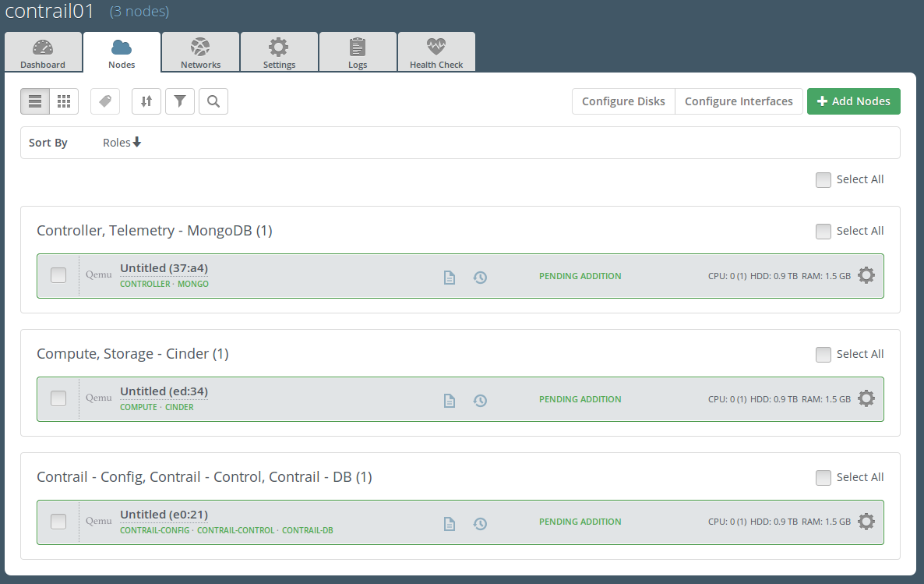Click the CONTRAIL-CONFIG role label
The height and width of the screenshot is (584, 924).
pos(154,531)
